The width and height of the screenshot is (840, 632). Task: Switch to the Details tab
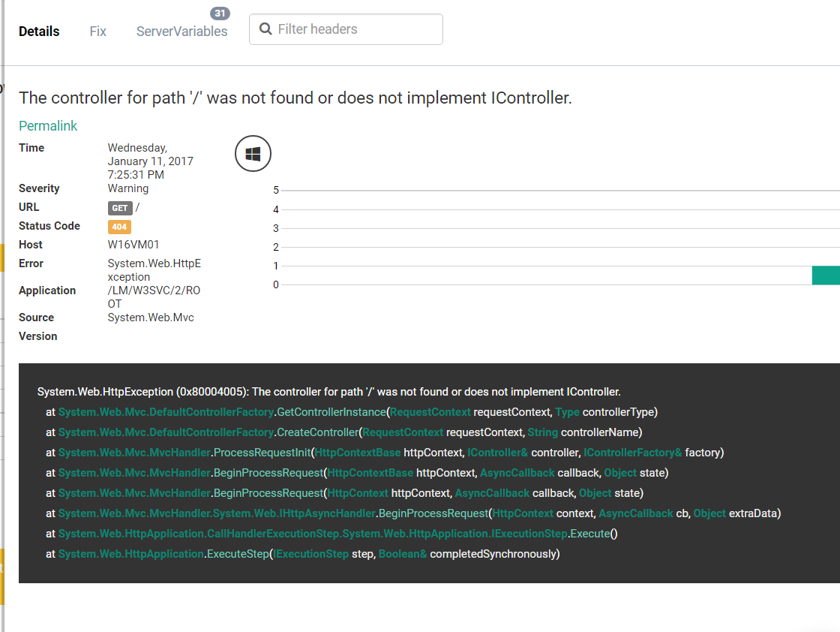coord(39,32)
